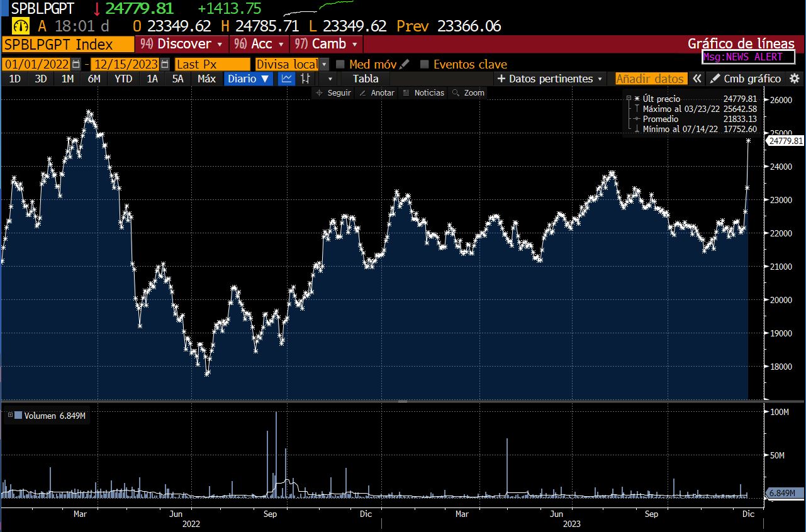Activate the Zoom magnifier tool

click(469, 93)
